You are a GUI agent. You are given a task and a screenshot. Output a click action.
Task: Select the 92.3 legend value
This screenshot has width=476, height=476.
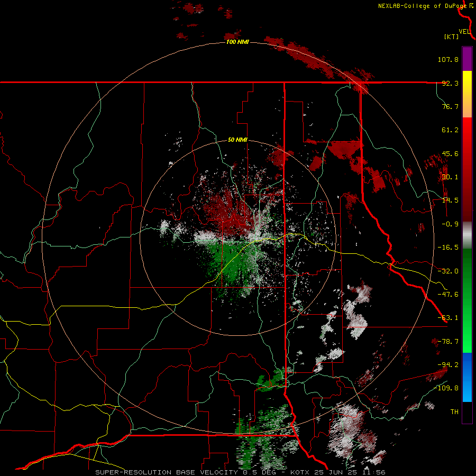click(x=450, y=83)
